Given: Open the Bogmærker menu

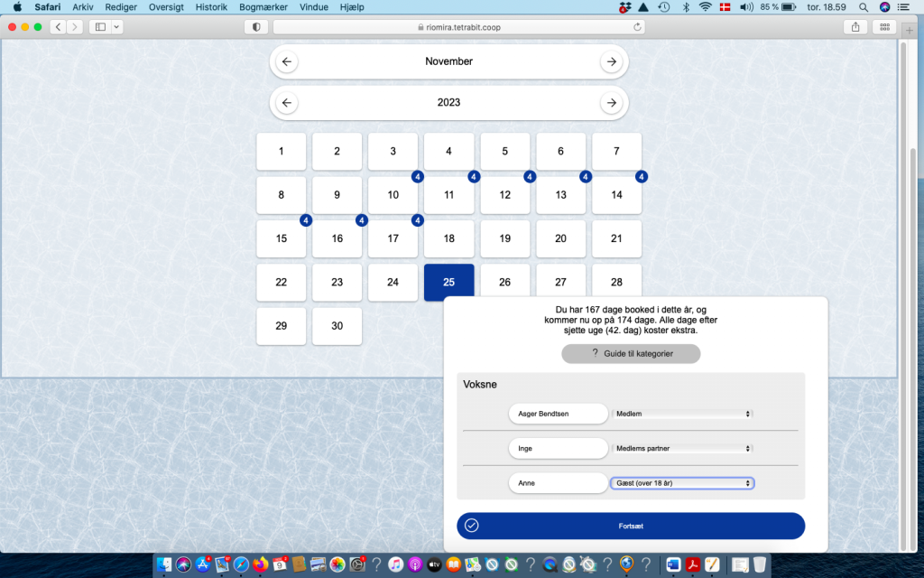Looking at the screenshot, I should coord(265,6).
